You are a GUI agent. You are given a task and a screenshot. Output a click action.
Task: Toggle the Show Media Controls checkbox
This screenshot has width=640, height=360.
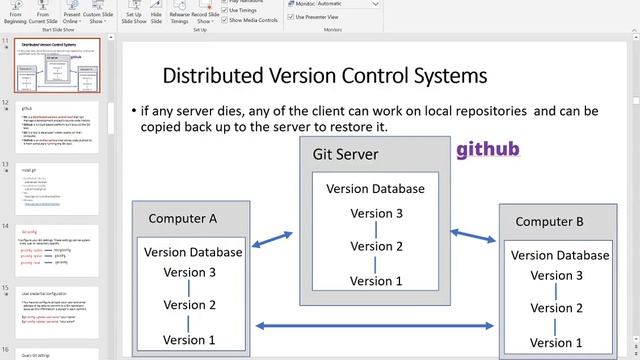click(x=224, y=20)
